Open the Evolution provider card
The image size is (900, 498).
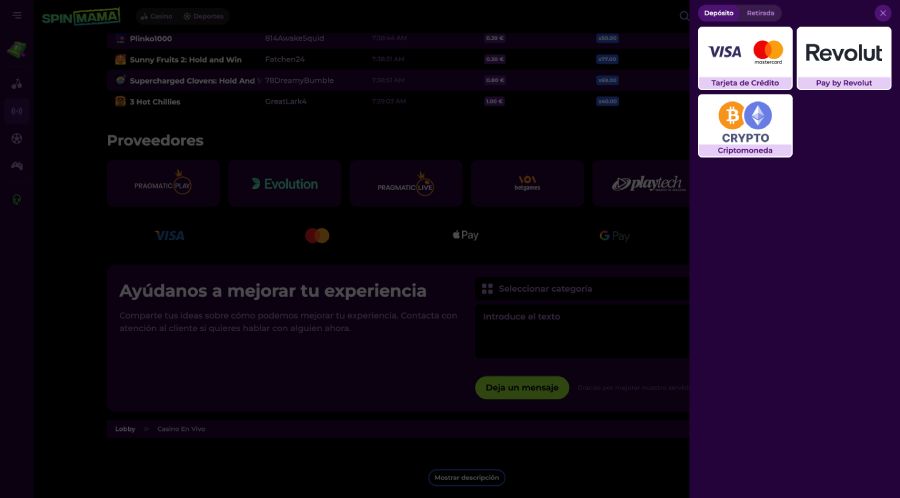click(285, 184)
